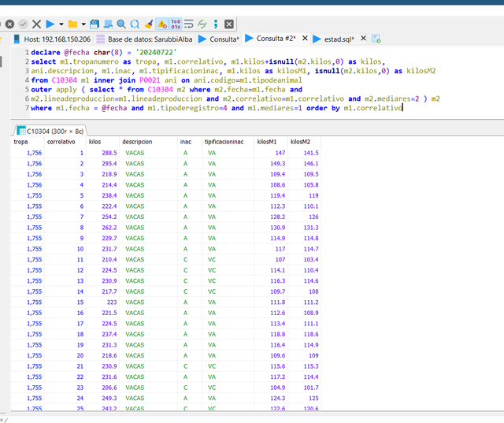Viewport: 504px width, 423px height.
Task: Sort by the tropa column header
Action: click(27, 142)
